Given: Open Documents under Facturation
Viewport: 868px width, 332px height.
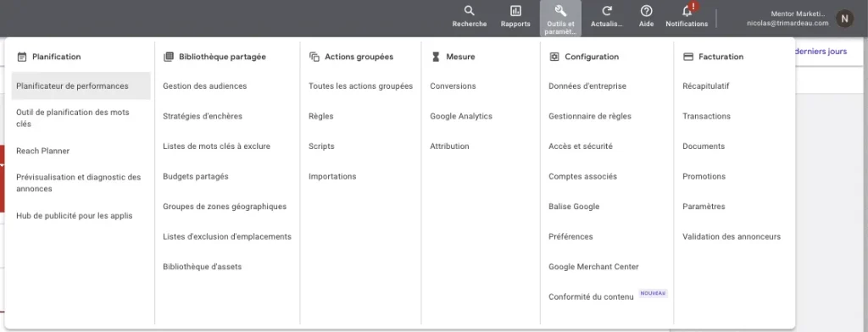Looking at the screenshot, I should pyautogui.click(x=704, y=146).
